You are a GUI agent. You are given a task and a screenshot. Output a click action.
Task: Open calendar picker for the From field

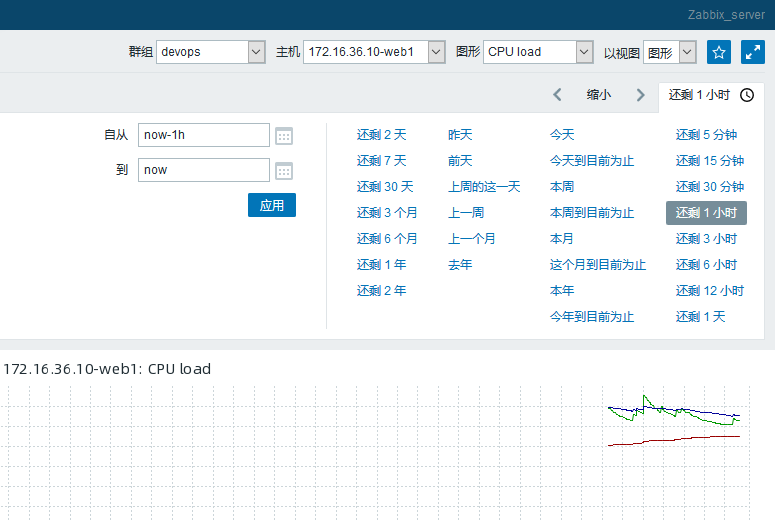point(284,136)
